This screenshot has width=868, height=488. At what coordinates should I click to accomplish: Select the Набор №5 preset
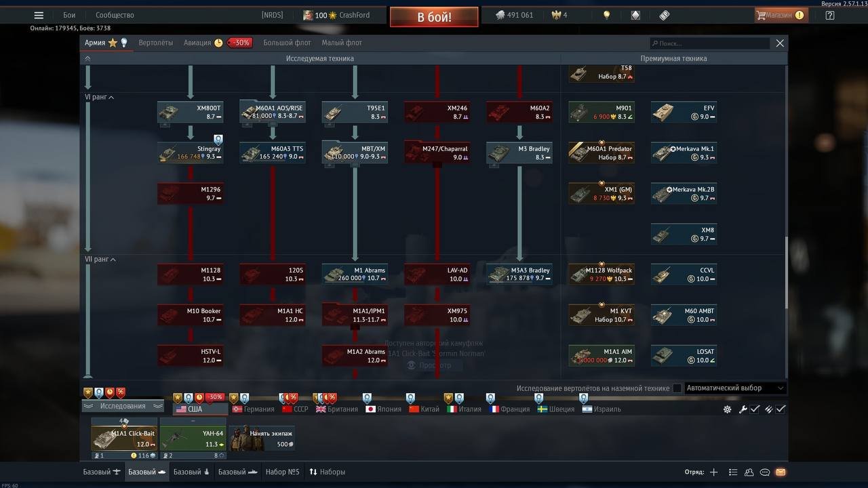282,472
